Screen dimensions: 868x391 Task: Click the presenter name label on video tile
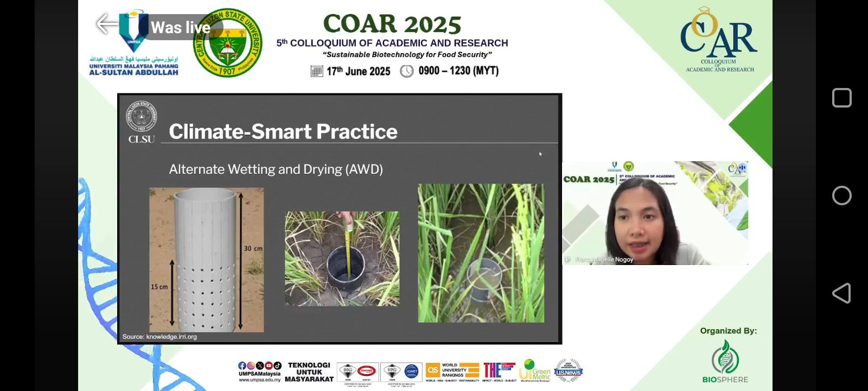point(604,260)
